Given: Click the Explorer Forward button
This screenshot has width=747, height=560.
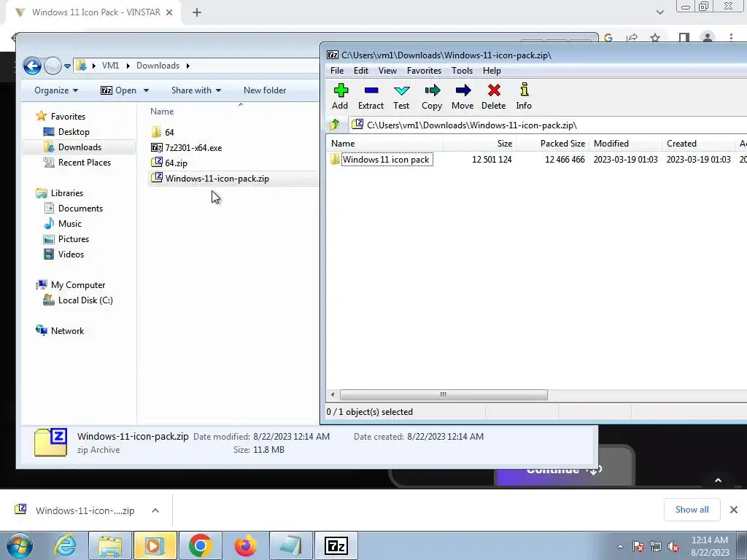Looking at the screenshot, I should point(53,66).
